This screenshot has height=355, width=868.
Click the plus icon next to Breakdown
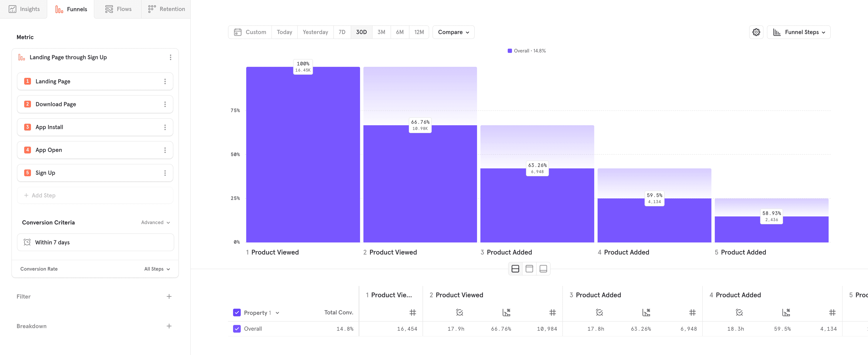(x=169, y=326)
